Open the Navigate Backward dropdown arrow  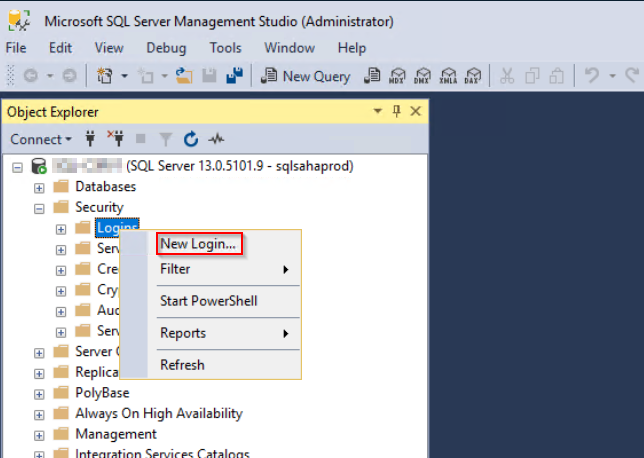tap(50, 76)
